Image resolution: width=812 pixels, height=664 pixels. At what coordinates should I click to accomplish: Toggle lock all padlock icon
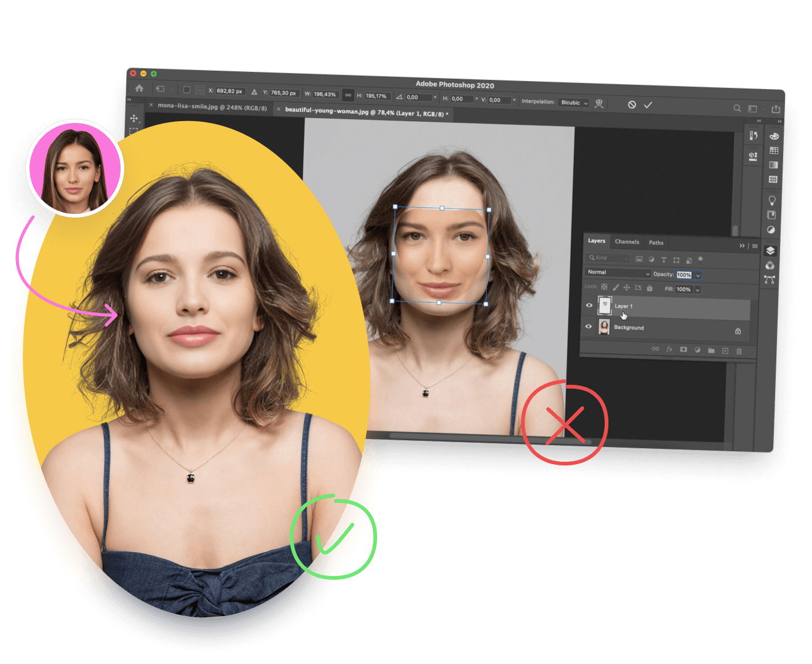tap(650, 288)
